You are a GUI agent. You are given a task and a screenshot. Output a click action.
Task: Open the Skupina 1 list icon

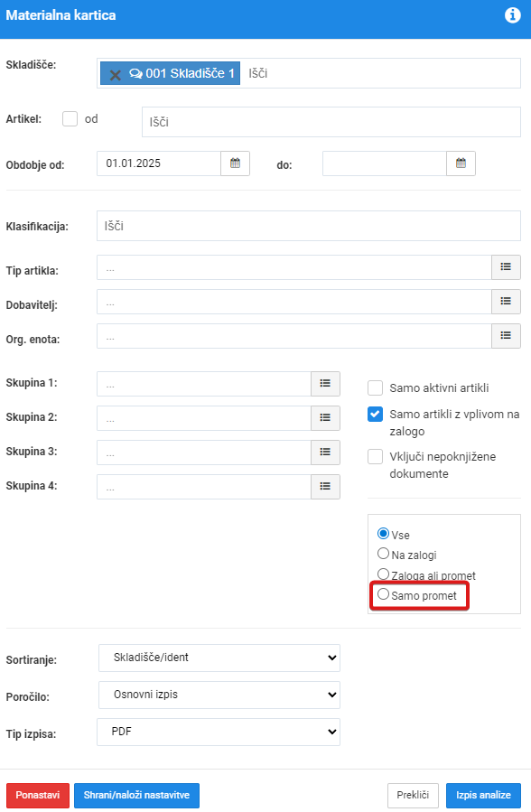tap(325, 383)
